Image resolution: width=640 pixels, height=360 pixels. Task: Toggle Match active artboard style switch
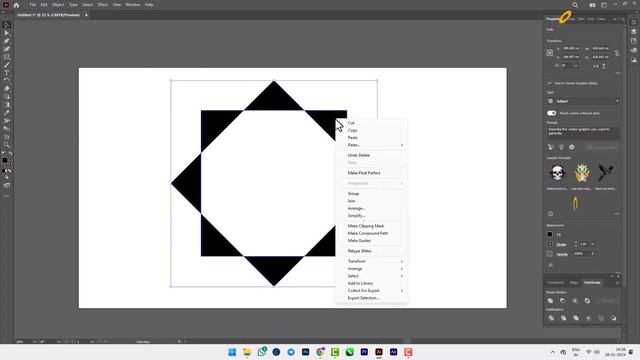click(551, 113)
